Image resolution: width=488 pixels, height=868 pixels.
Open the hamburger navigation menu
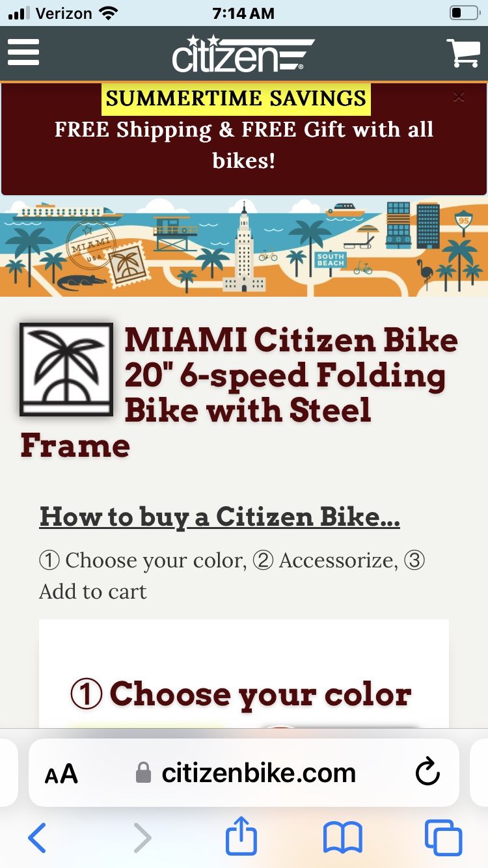tap(23, 52)
